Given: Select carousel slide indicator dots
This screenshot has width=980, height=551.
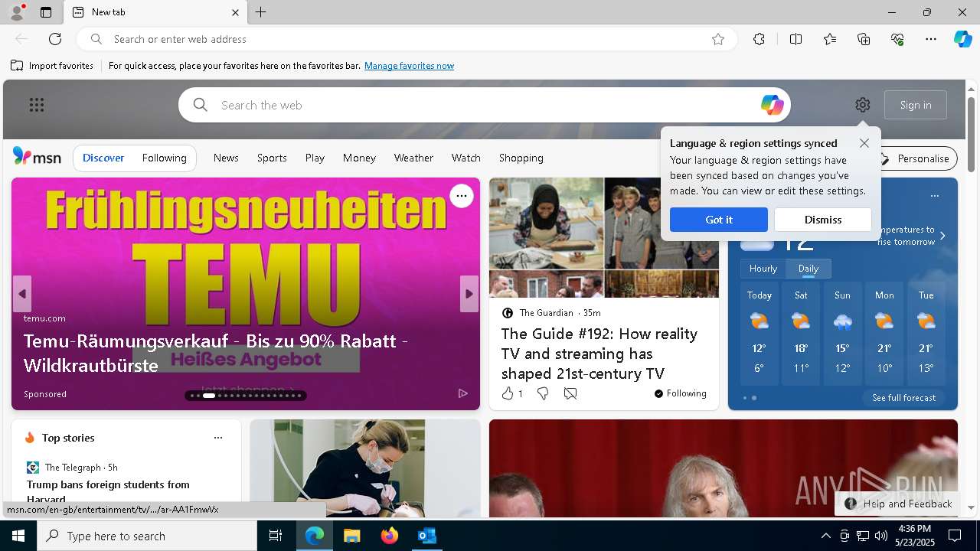Looking at the screenshot, I should click(246, 396).
